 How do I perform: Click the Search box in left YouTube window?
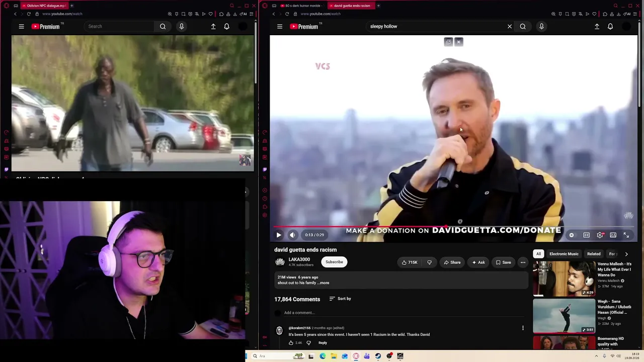(119, 27)
